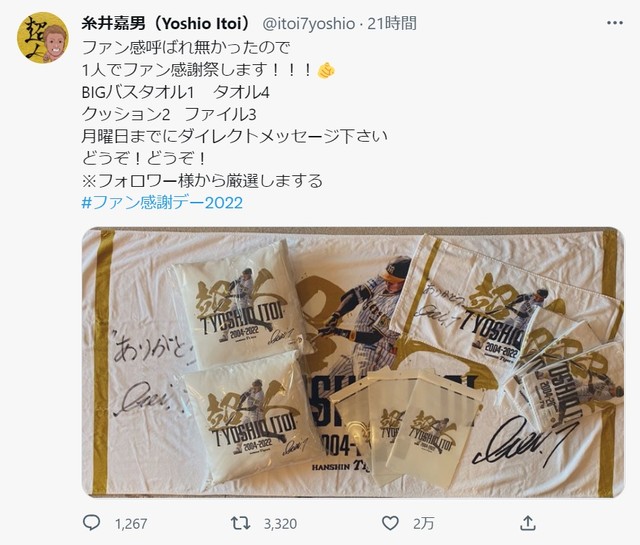Image resolution: width=640 pixels, height=545 pixels.
Task: Click the tweet line どうぞ！どうぞ！
Action: pyautogui.click(x=144, y=158)
